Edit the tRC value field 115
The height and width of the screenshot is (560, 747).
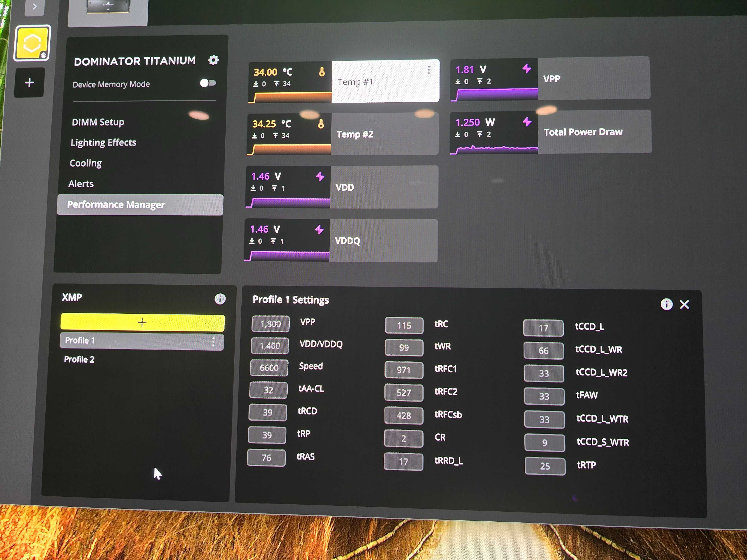(x=404, y=325)
